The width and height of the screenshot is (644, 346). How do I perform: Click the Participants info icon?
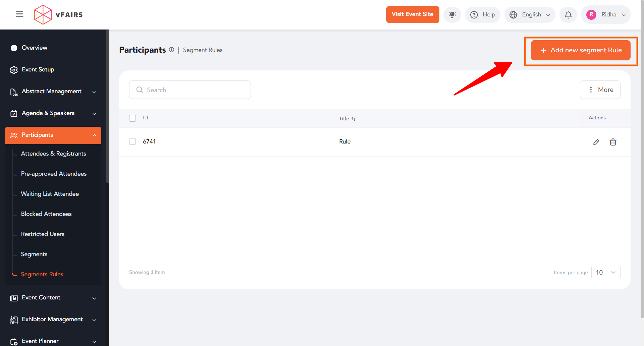click(x=171, y=50)
